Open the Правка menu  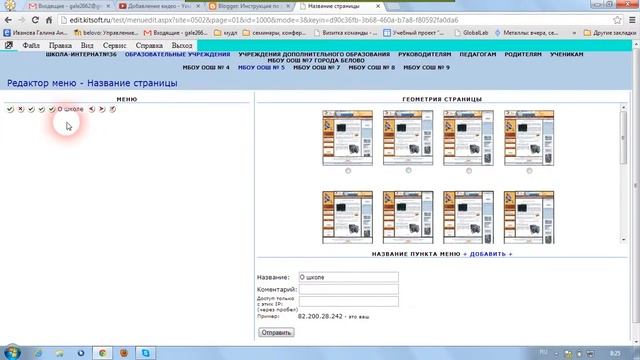[60, 45]
